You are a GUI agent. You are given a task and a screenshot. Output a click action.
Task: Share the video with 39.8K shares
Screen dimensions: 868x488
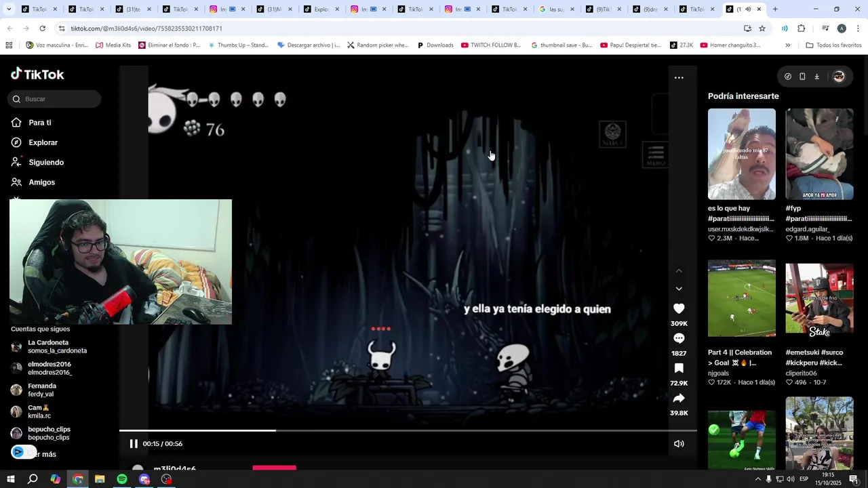[679, 398]
